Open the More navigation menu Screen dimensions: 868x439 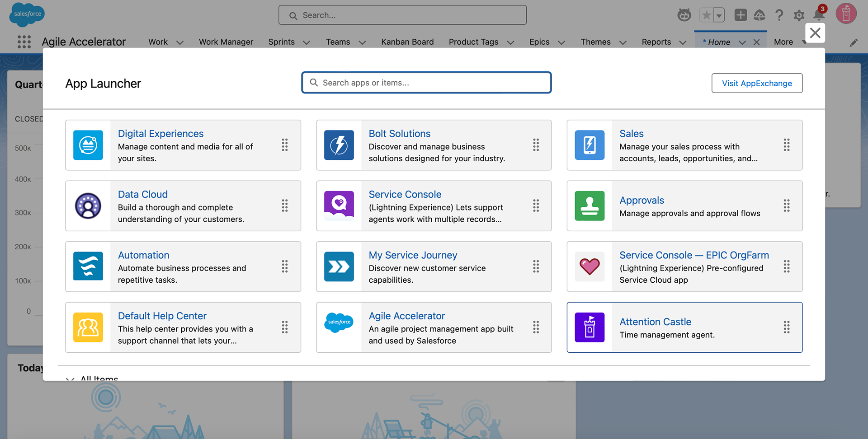click(789, 42)
